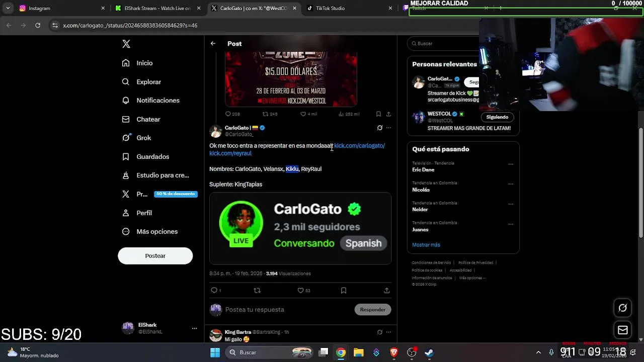Image resolution: width=644 pixels, height=362 pixels.
Task: Open options for Nicolás trend
Action: click(x=511, y=184)
